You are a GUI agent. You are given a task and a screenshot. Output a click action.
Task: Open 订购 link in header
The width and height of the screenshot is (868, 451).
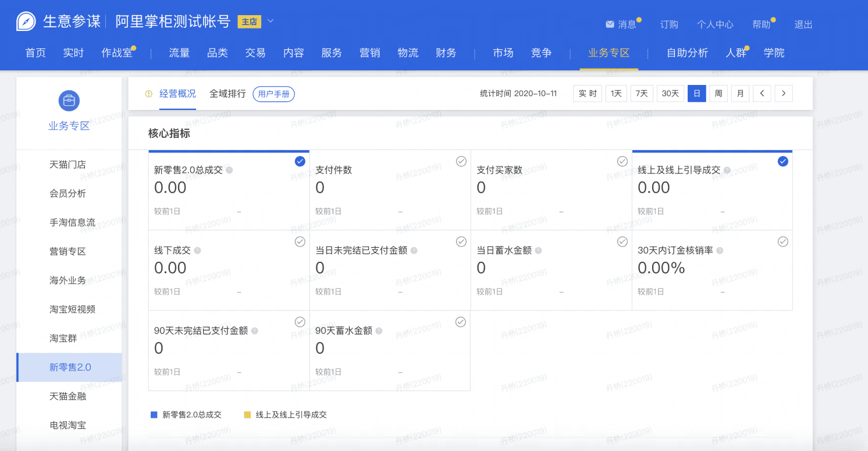click(669, 24)
